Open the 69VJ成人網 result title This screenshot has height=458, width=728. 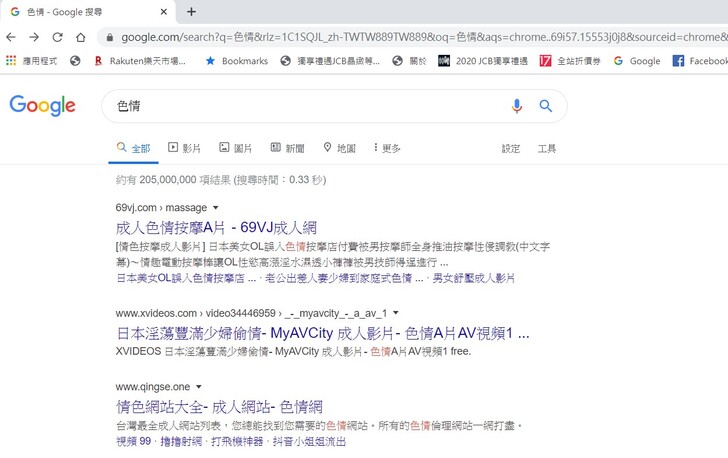pyautogui.click(x=216, y=228)
